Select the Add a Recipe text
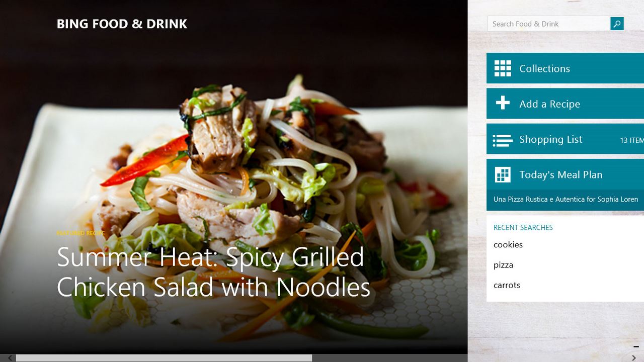This screenshot has height=362, width=644. [x=549, y=104]
